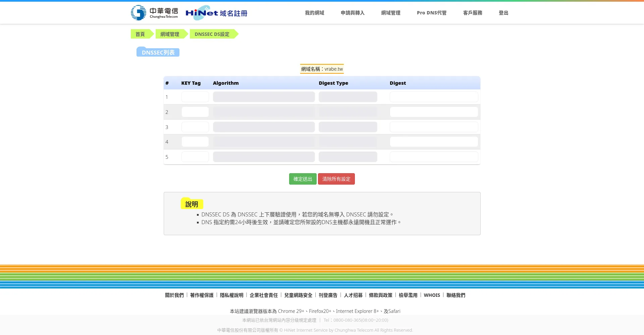644x335 pixels.
Task: Open the 申請與轉入 menu
Action: pos(353,13)
